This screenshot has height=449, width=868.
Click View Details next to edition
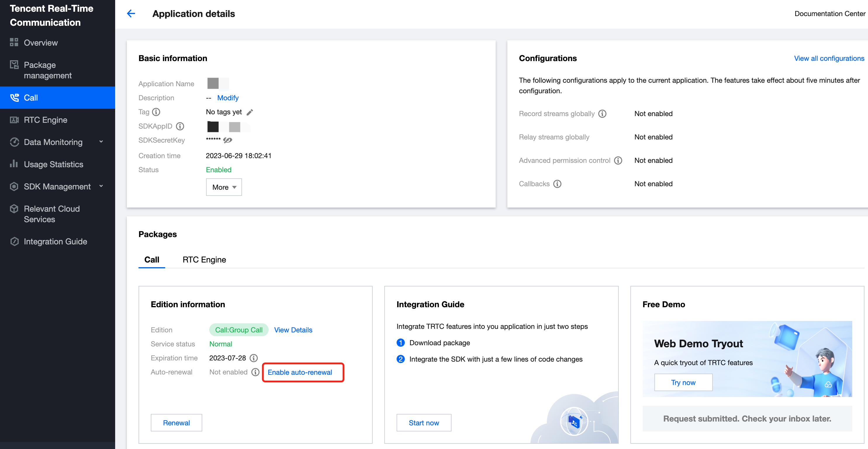[x=293, y=330]
